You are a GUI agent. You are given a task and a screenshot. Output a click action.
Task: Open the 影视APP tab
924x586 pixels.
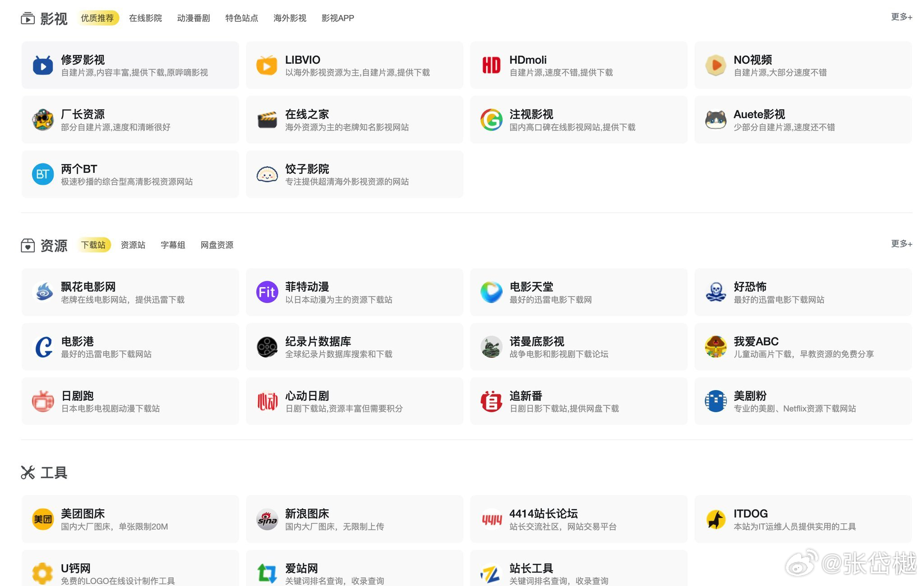click(337, 18)
